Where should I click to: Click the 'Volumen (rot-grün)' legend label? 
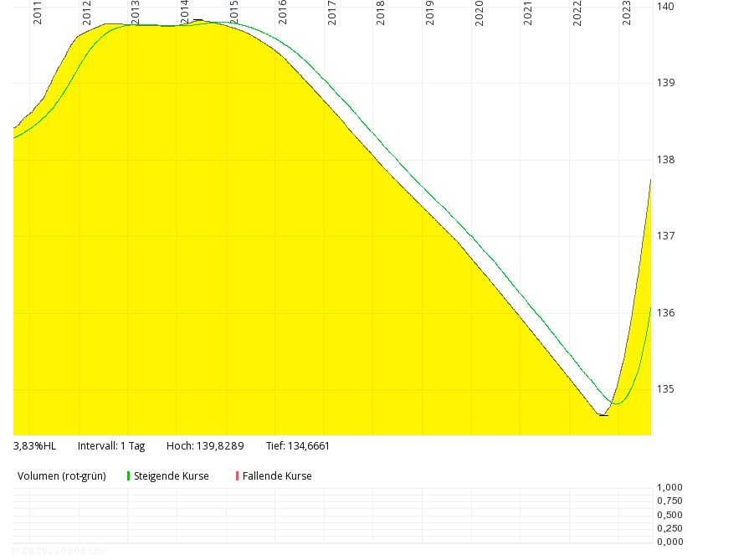click(x=62, y=476)
